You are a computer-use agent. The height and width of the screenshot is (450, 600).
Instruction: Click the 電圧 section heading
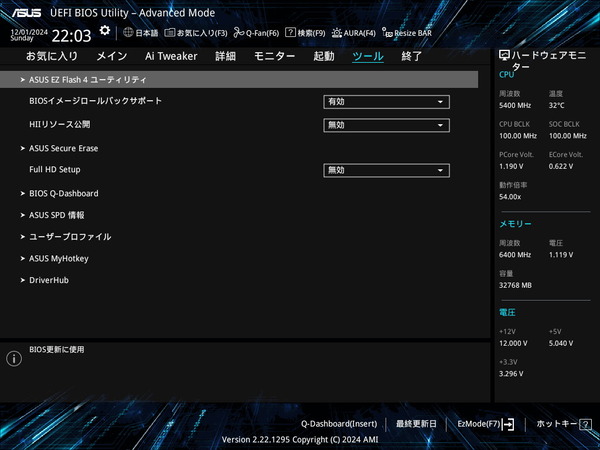(x=507, y=312)
